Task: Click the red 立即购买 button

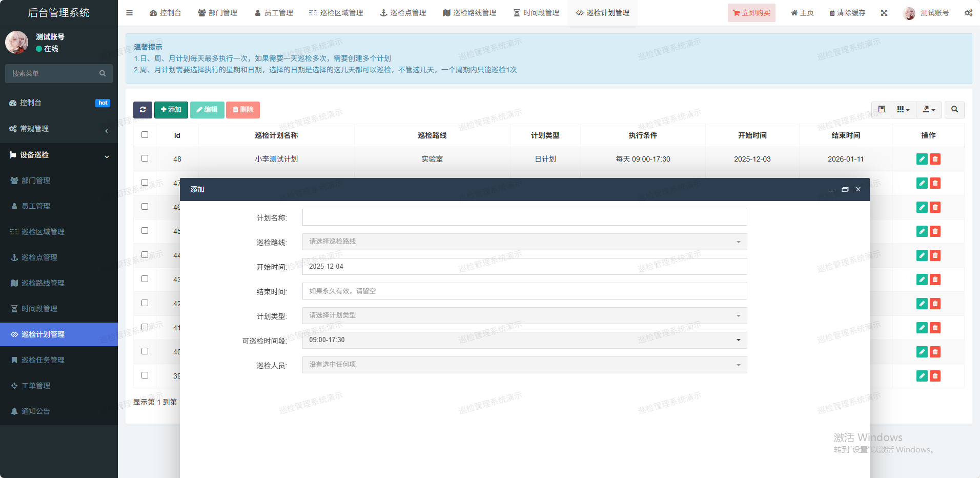Action: tap(751, 13)
